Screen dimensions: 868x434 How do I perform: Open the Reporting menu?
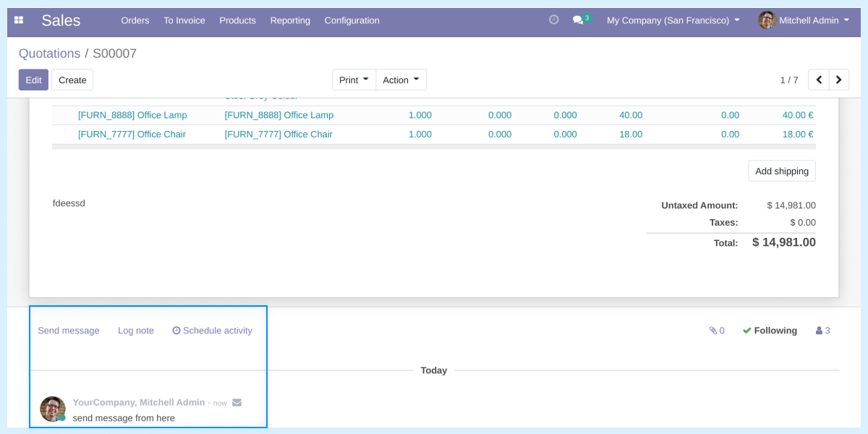coord(290,20)
